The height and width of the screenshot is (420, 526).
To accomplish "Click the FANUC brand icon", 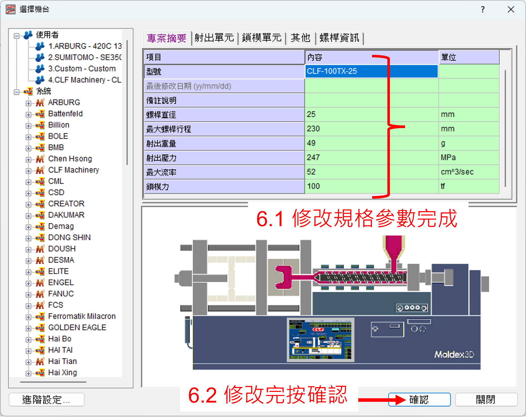I will (40, 294).
